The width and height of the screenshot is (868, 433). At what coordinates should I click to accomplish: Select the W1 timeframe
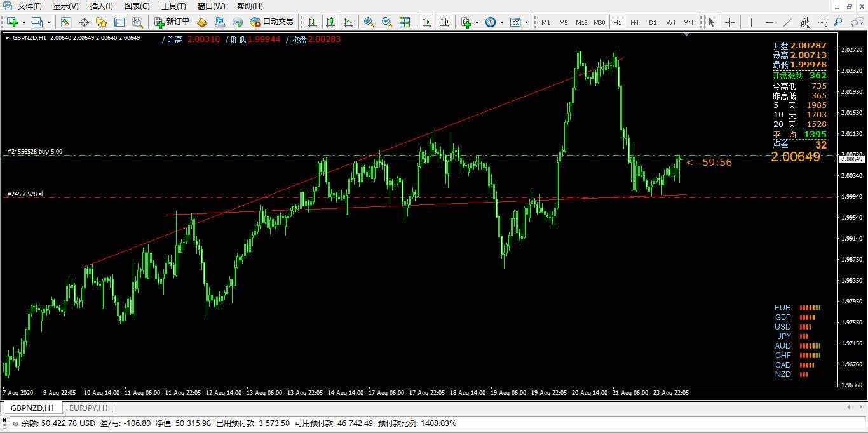point(671,22)
